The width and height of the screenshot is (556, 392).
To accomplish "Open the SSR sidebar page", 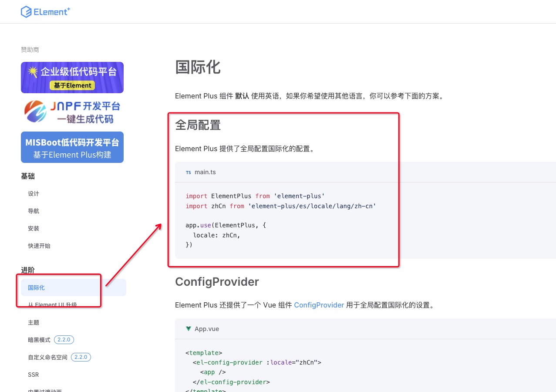I will tap(34, 375).
